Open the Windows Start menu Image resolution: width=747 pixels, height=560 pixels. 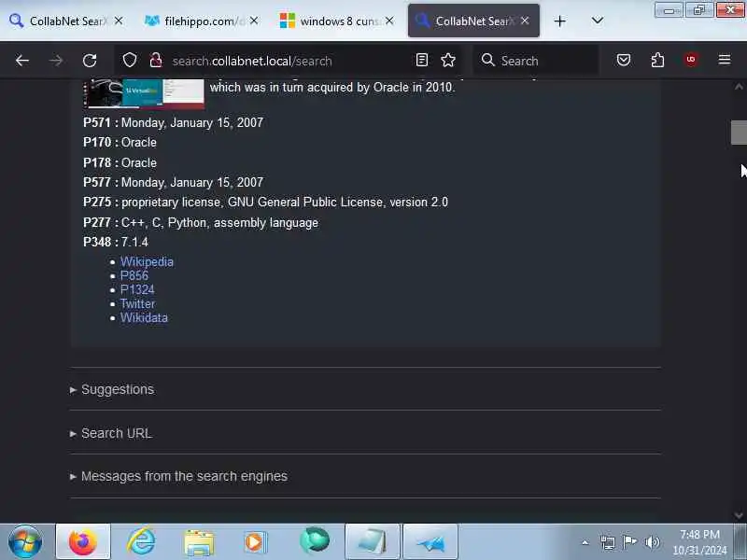(25, 542)
